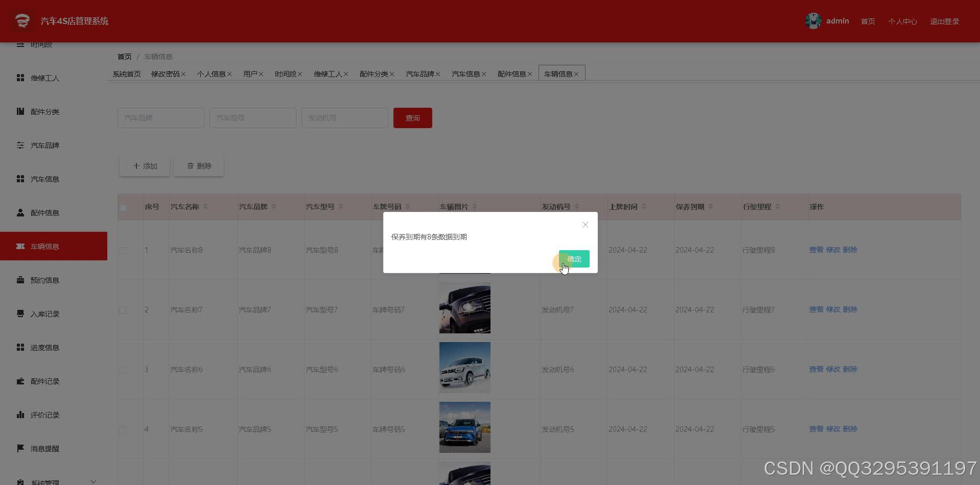Select the 入库记录 sidebar icon
The image size is (980, 485).
click(x=20, y=313)
